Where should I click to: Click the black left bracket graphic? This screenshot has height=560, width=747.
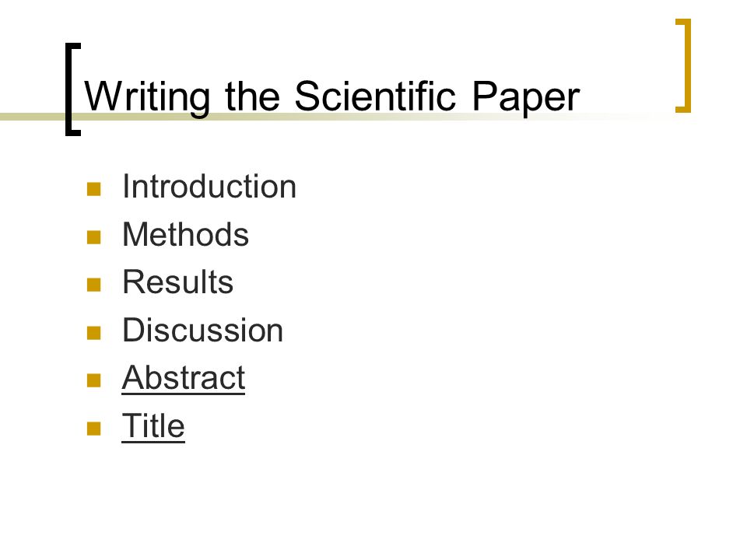73,89
